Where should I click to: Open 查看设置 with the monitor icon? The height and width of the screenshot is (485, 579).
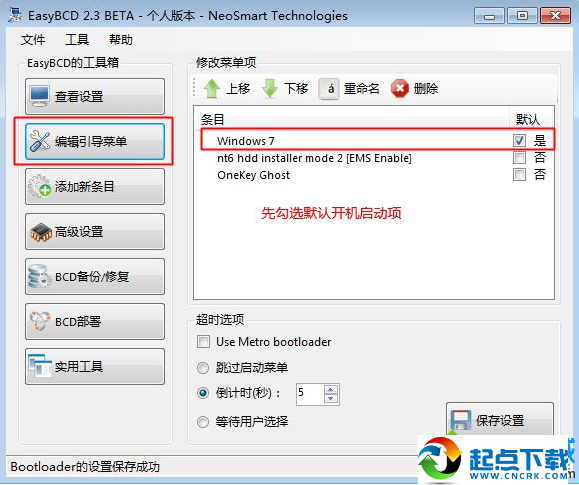click(x=95, y=96)
